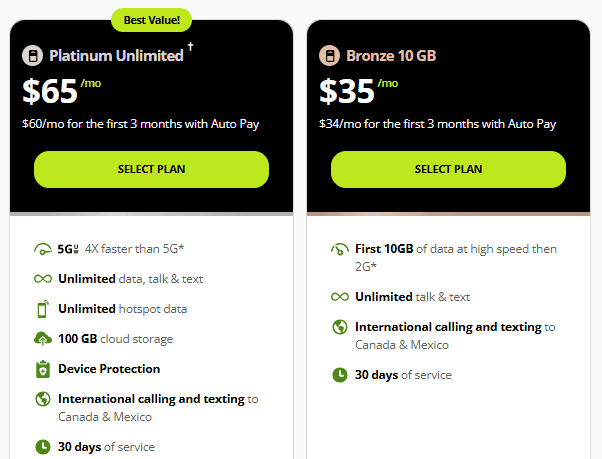Click the 5G UW speedometer icon

click(x=42, y=249)
